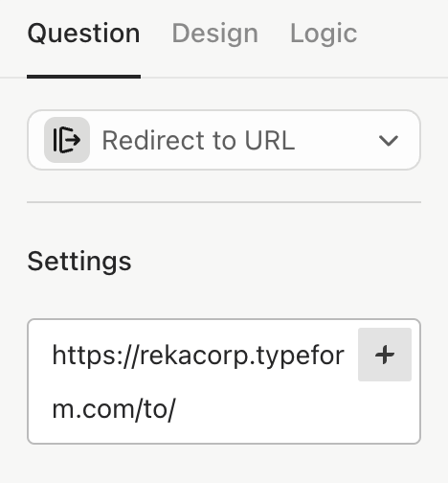Viewport: 448px width, 483px height.
Task: Go to Logic settings tab
Action: click(324, 34)
